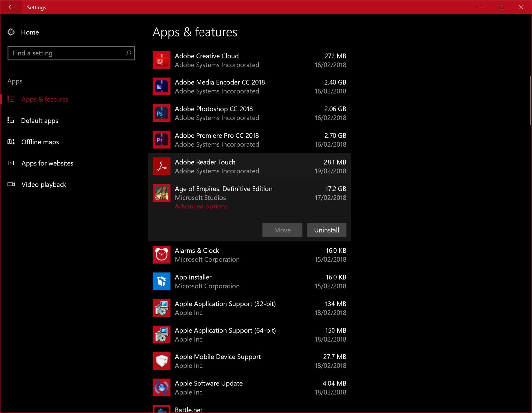Switch to the Apps for websites section
532x413 pixels.
[x=47, y=163]
